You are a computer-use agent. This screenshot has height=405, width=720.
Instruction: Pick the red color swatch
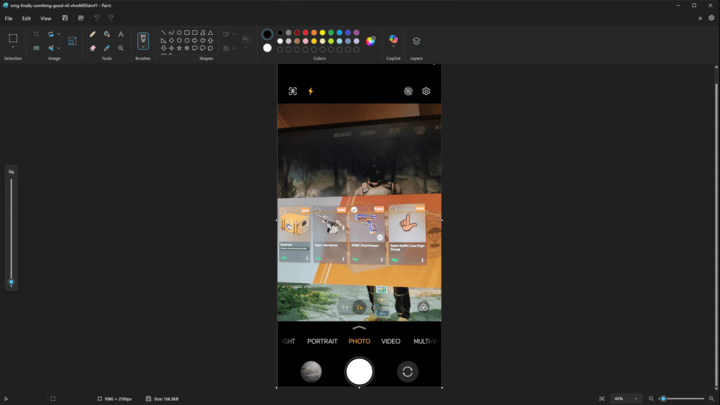point(305,33)
